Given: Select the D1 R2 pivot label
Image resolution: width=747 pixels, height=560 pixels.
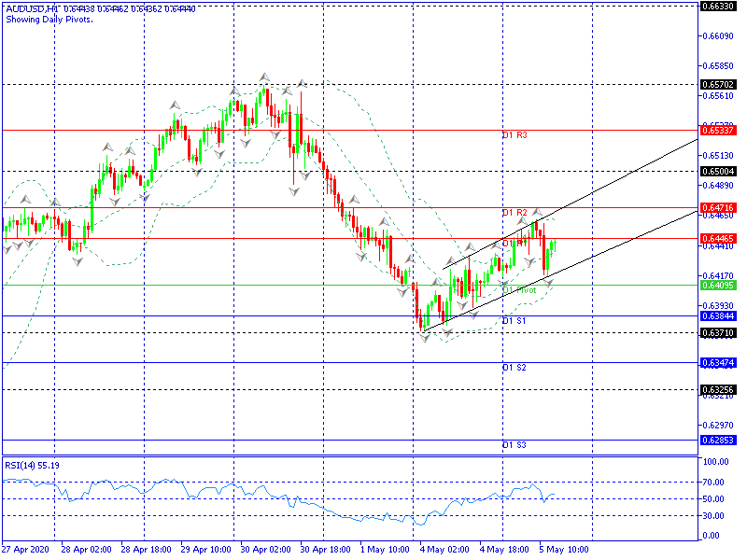Looking at the screenshot, I should click(x=515, y=213).
